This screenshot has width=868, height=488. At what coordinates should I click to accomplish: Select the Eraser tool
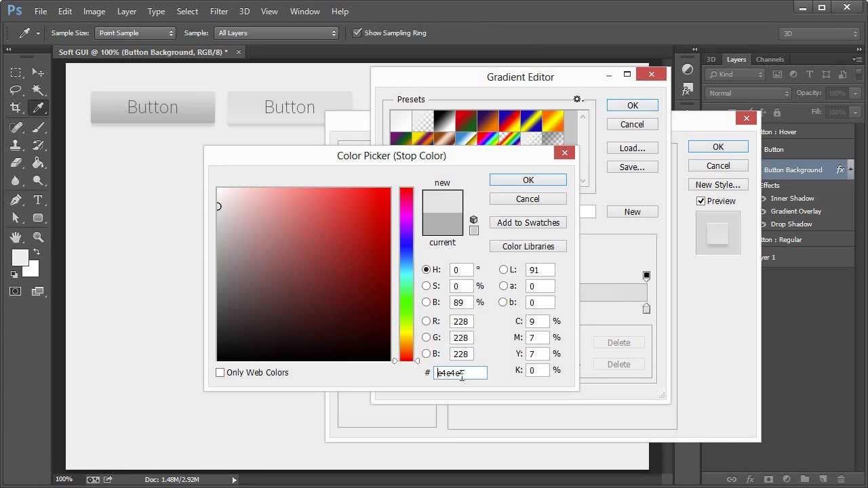(16, 163)
